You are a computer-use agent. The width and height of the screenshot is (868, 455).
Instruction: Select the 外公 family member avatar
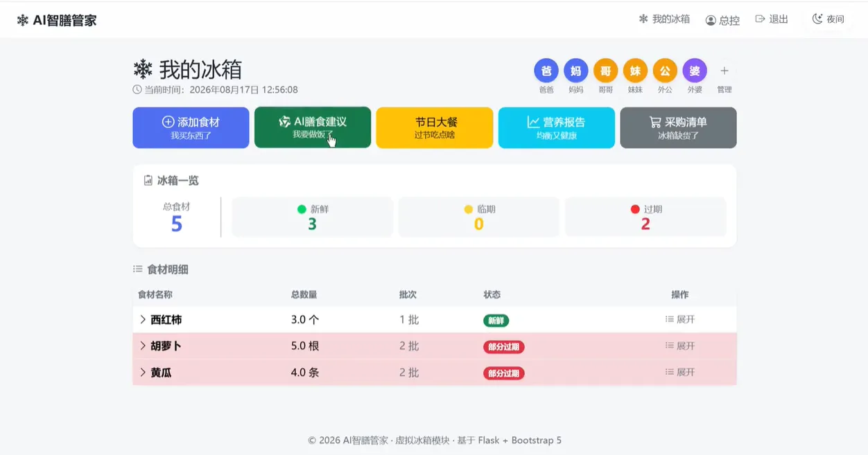click(665, 71)
